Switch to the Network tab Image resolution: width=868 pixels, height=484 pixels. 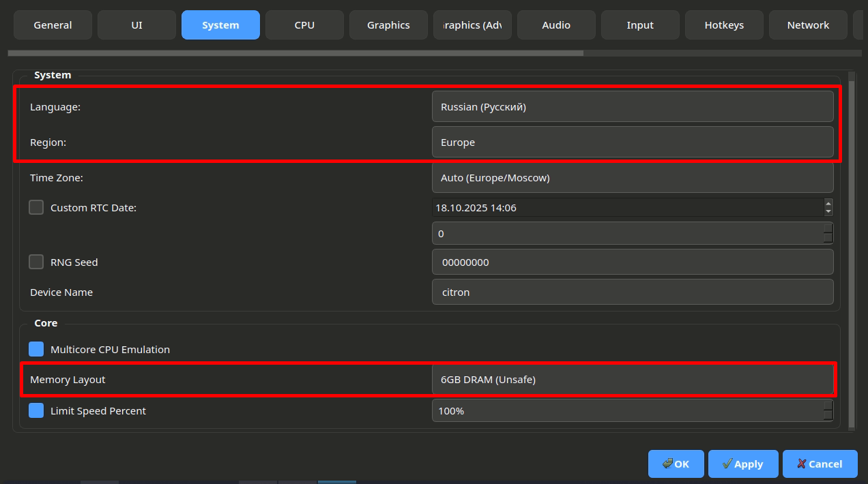(x=808, y=25)
